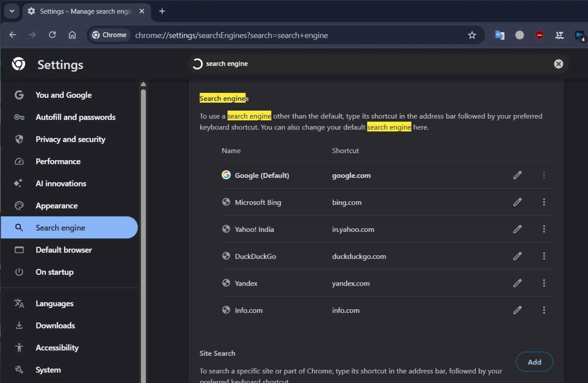Open the red shield ad-blocker extension

point(539,35)
